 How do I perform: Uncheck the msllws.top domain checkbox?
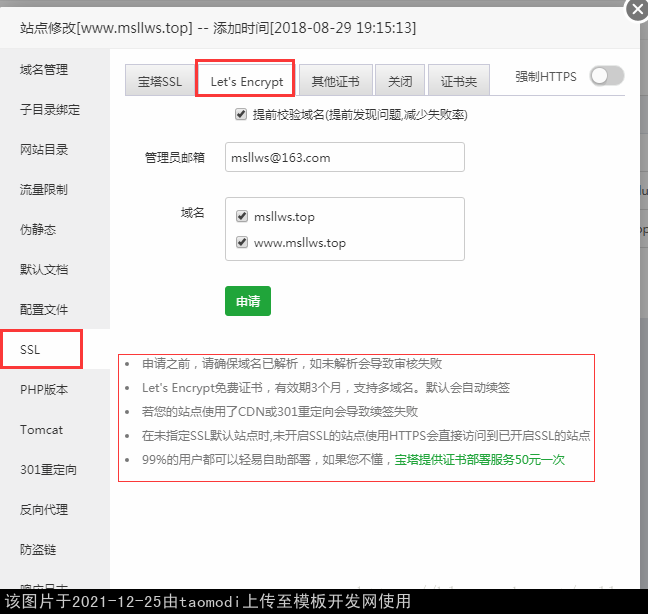tap(242, 217)
